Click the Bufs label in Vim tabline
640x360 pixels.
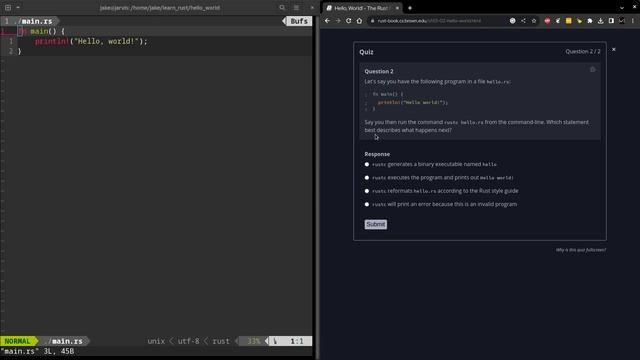(x=299, y=21)
